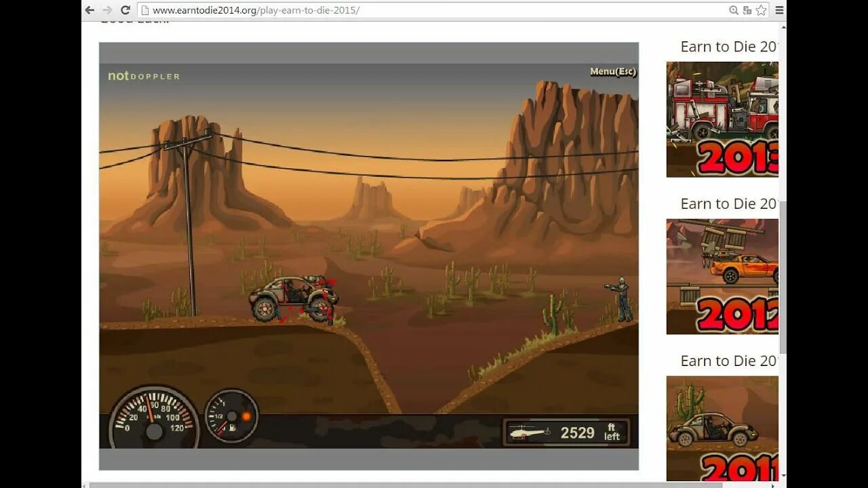868x488 pixels.
Task: Click the speedometer gauge
Action: tap(154, 418)
